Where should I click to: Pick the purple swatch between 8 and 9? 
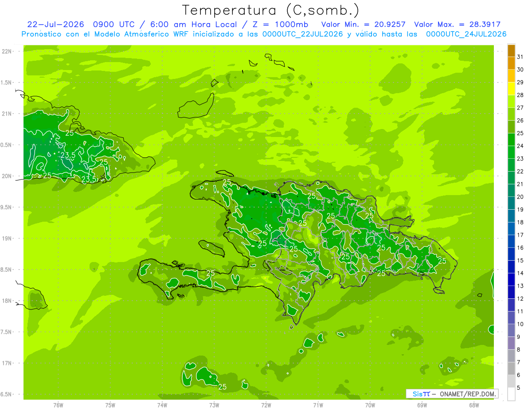point(511,344)
